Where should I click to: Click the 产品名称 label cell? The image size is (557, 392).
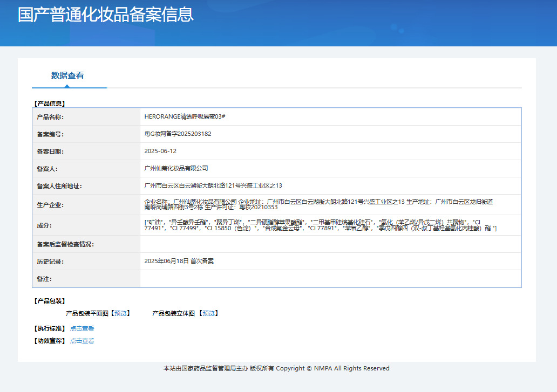[86, 116]
